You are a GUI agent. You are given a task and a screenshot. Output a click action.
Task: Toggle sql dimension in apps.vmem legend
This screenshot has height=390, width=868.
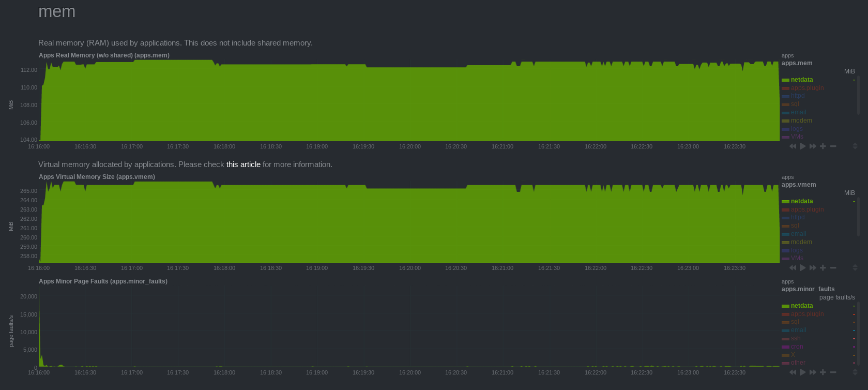(795, 226)
